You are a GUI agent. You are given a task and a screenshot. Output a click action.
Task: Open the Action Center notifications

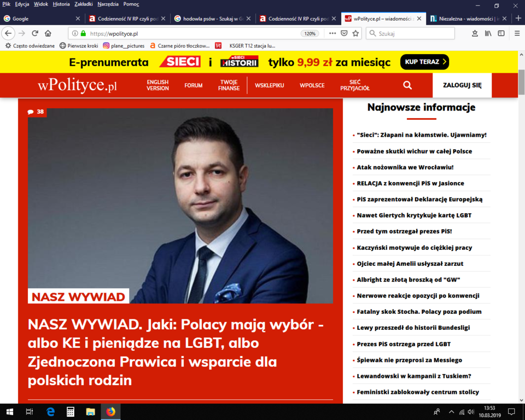point(511,412)
